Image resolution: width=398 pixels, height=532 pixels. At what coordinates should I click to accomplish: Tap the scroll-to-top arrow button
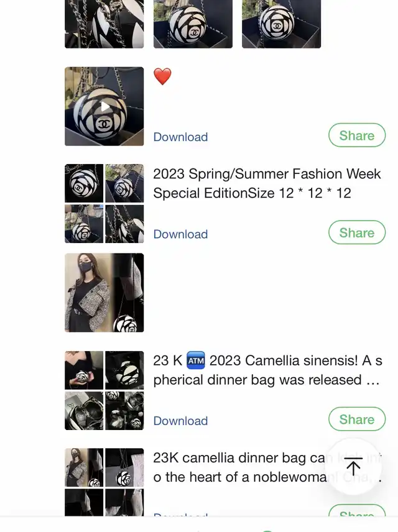(353, 466)
